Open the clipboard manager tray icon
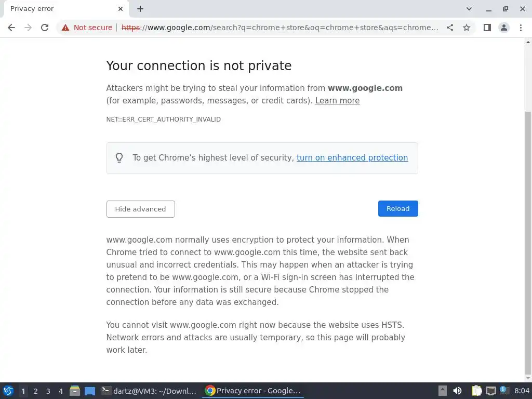This screenshot has height=399, width=532. coord(476,391)
